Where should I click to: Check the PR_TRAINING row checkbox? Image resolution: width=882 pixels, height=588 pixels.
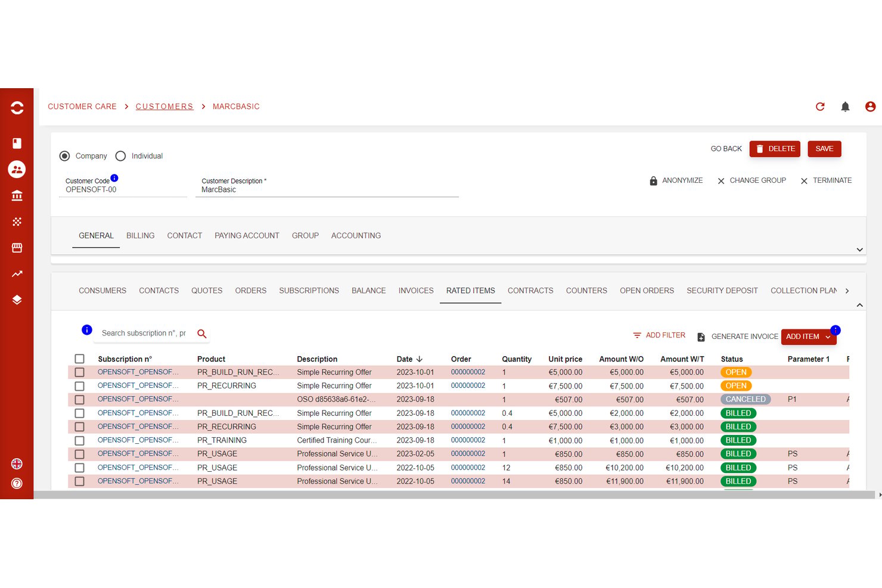(x=79, y=441)
